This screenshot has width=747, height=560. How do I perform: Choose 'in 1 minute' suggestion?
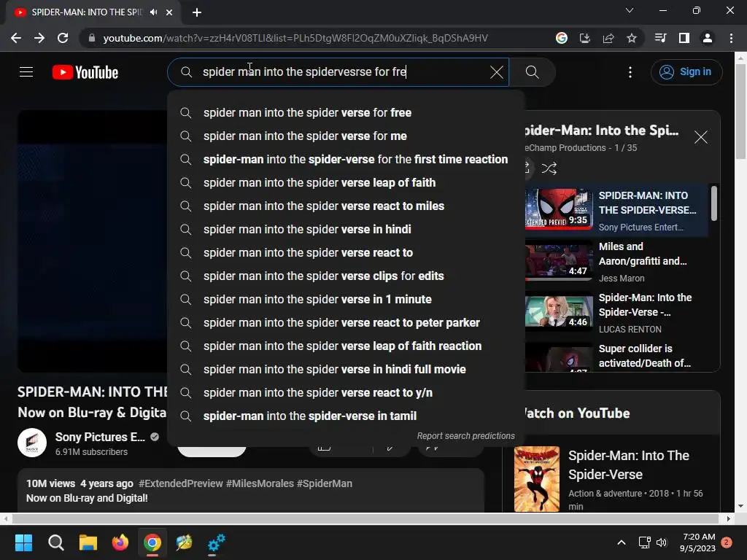coord(346,300)
